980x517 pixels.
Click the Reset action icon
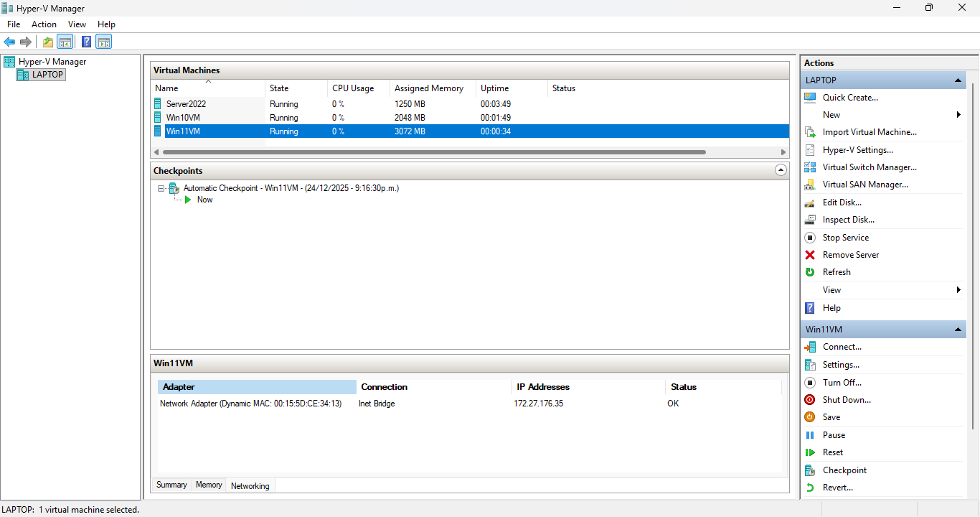point(810,452)
